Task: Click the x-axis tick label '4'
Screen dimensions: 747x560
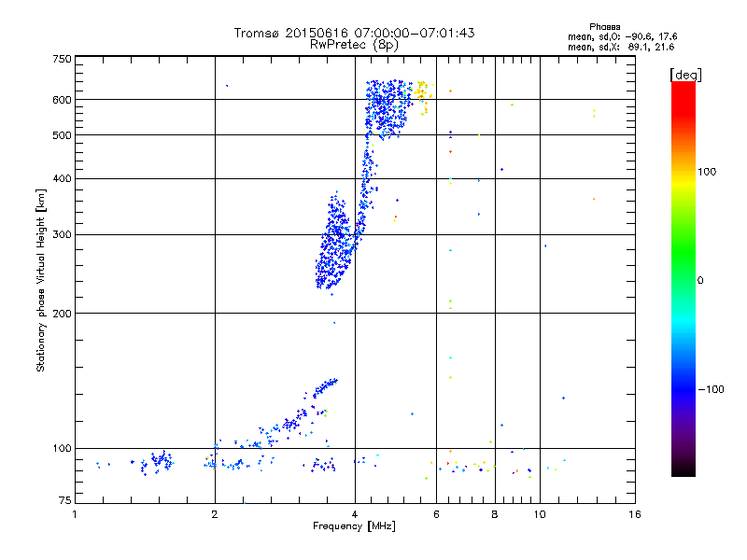Action: 355,514
